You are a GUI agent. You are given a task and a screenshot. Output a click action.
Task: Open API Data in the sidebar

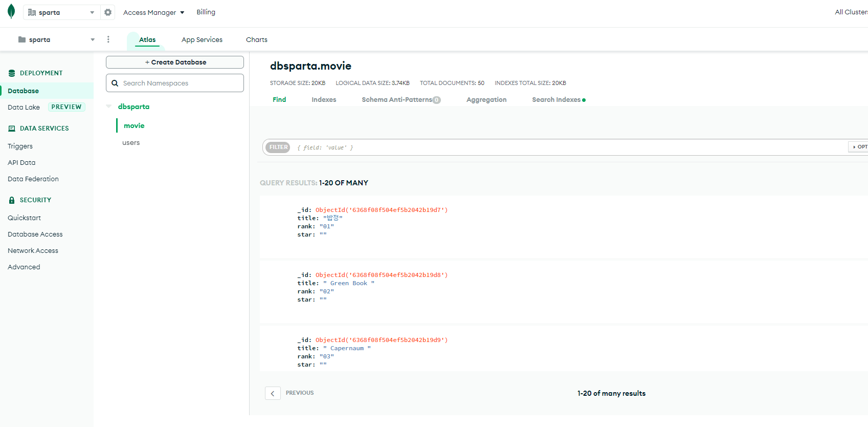[21, 162]
